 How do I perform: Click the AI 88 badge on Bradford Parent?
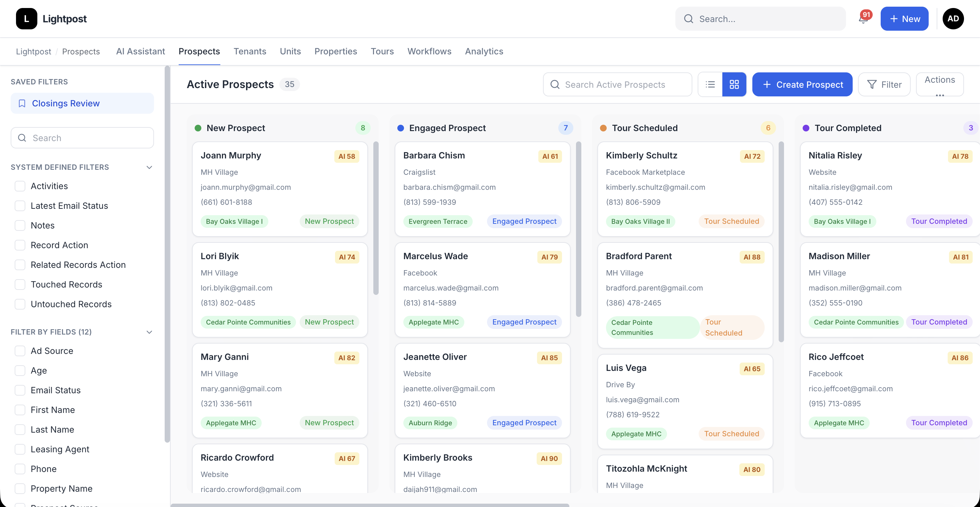pos(752,257)
